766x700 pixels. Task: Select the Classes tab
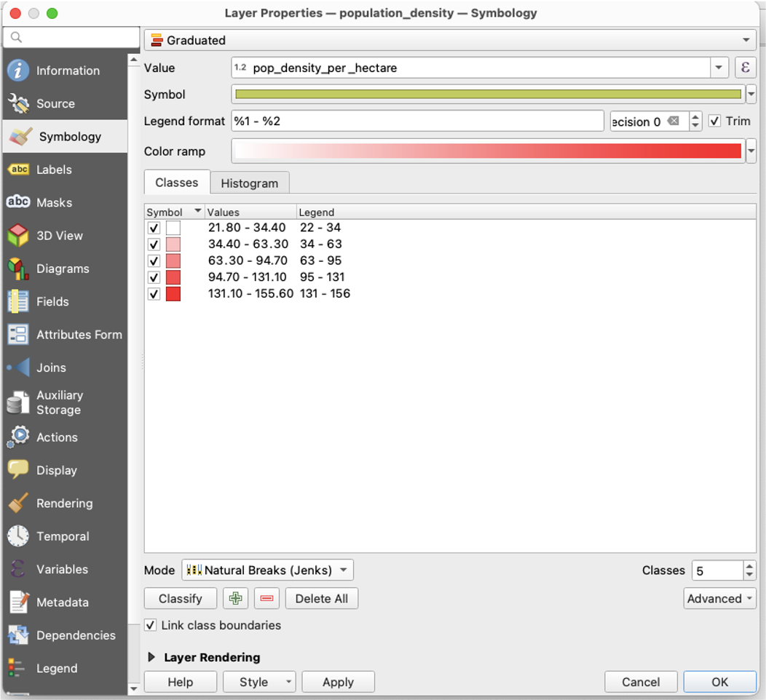pos(176,183)
